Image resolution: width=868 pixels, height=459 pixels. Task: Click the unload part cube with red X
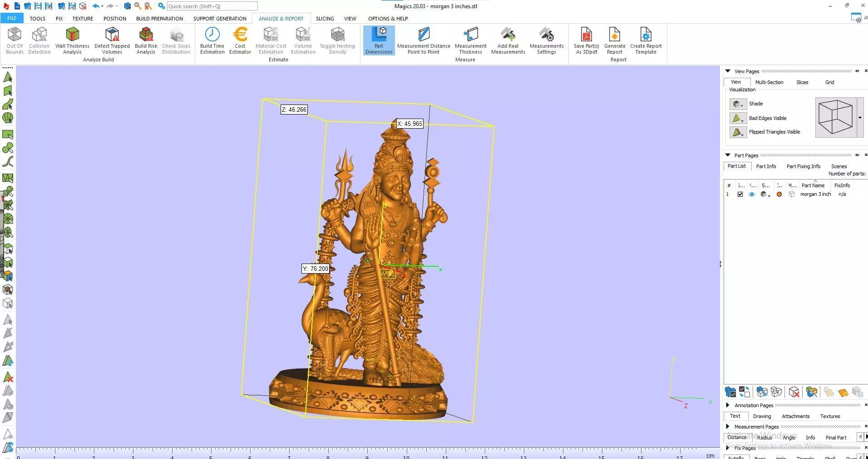(83, 6)
